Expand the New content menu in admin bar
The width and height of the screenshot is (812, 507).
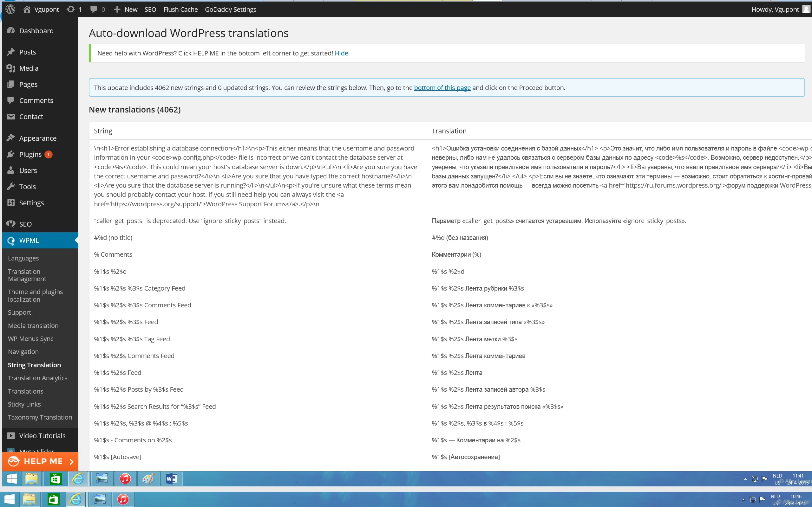pyautogui.click(x=126, y=10)
